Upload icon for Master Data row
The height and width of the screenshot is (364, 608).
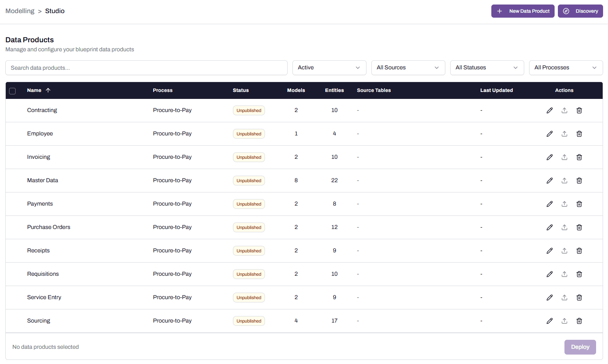point(564,181)
